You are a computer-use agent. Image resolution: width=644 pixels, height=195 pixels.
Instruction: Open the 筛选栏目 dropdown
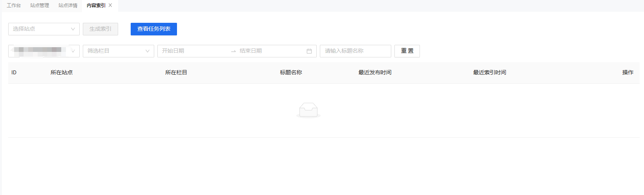[x=119, y=51]
